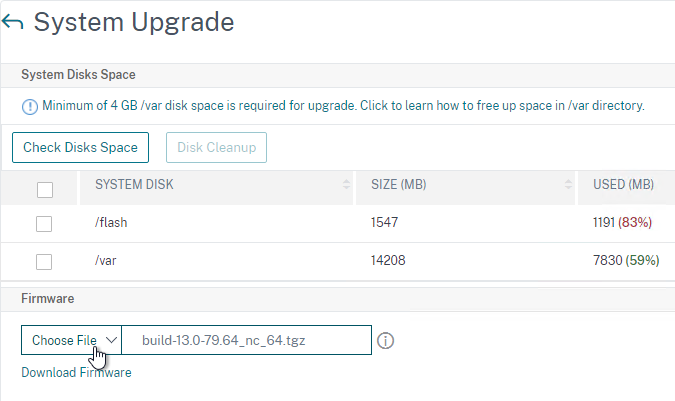Open the Choose File dropdown

click(71, 340)
